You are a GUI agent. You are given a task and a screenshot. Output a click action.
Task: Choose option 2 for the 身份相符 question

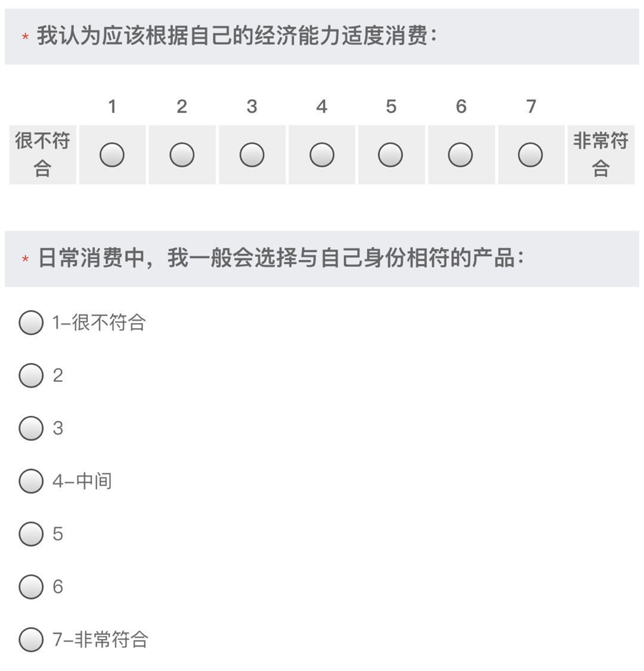pyautogui.click(x=31, y=375)
